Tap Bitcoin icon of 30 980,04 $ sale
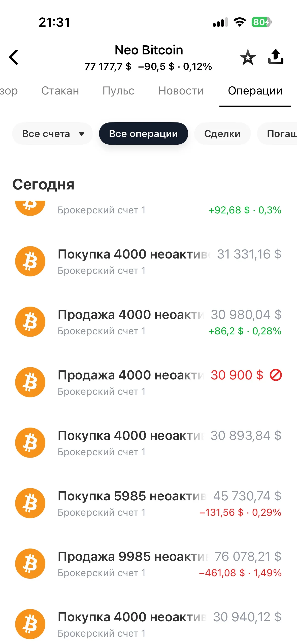 click(x=30, y=322)
